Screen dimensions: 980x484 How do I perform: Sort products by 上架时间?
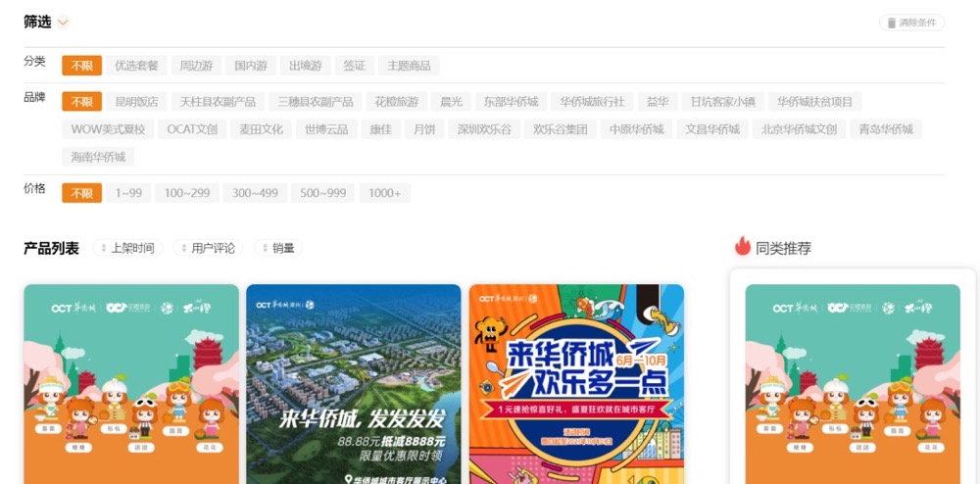(x=127, y=248)
